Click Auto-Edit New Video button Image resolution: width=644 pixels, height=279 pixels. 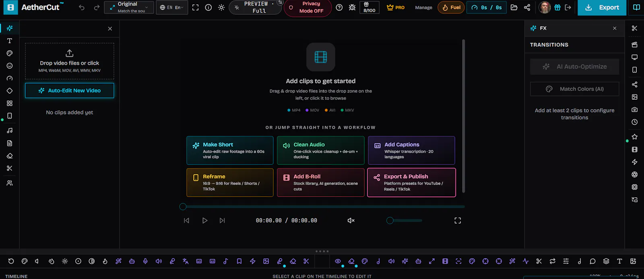pyautogui.click(x=69, y=90)
